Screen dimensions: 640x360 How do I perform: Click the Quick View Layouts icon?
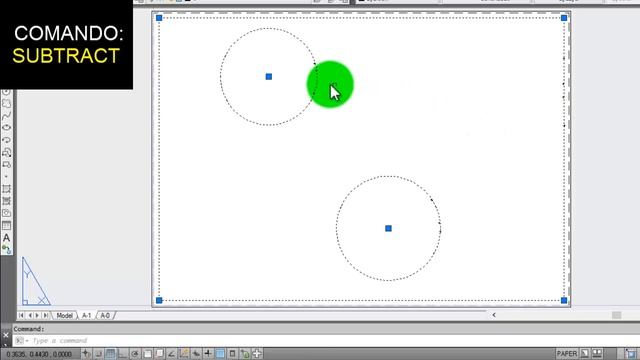tap(585, 353)
